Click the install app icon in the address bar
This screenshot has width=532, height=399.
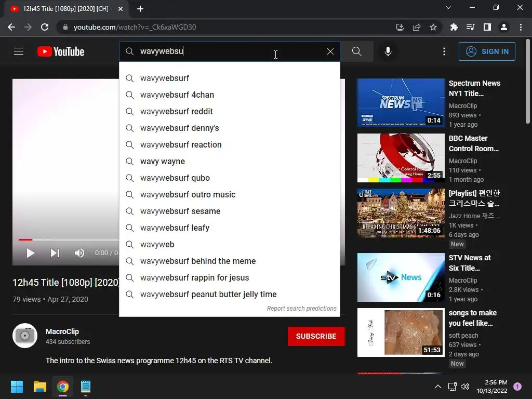400,27
